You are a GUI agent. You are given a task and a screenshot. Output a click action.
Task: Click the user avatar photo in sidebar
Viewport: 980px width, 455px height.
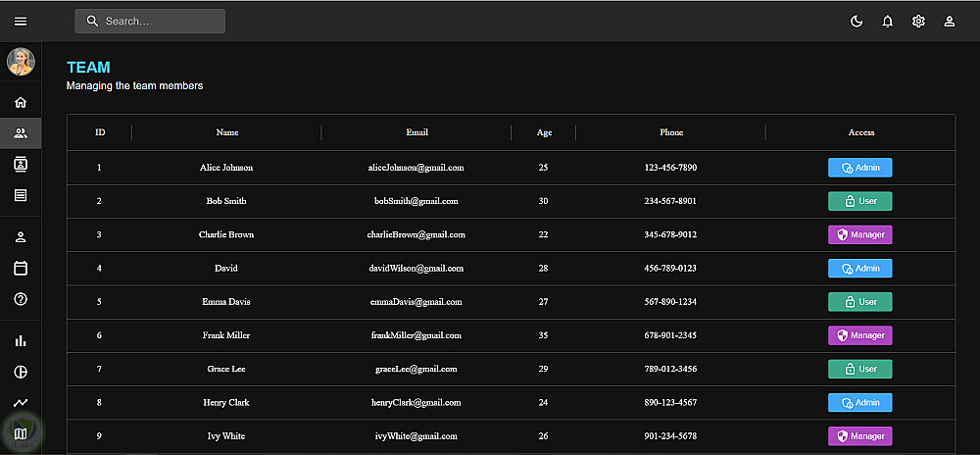[21, 62]
